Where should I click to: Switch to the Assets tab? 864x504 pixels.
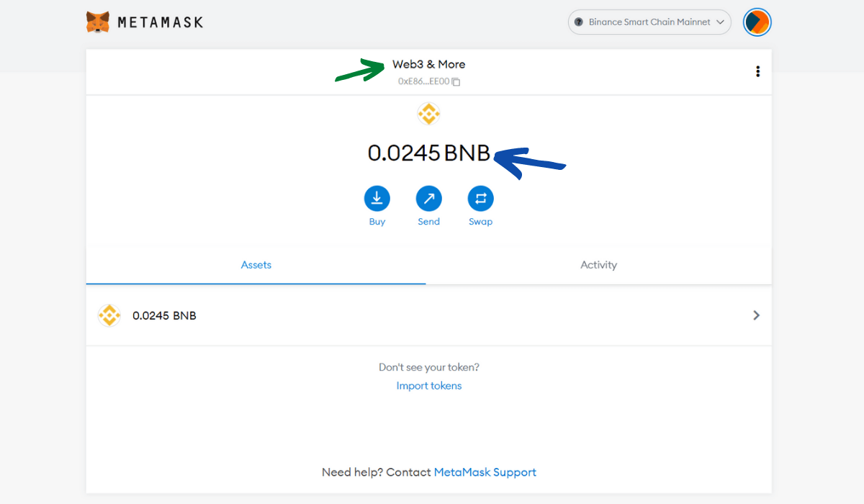[256, 265]
